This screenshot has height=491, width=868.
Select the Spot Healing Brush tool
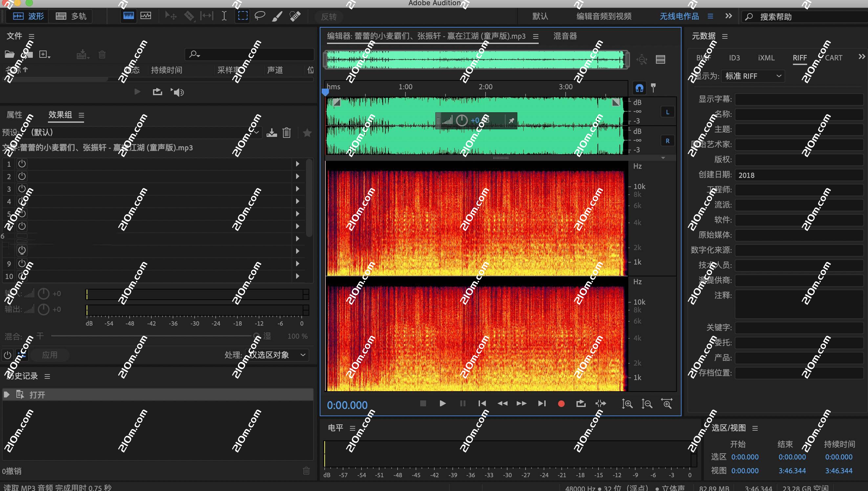[295, 16]
